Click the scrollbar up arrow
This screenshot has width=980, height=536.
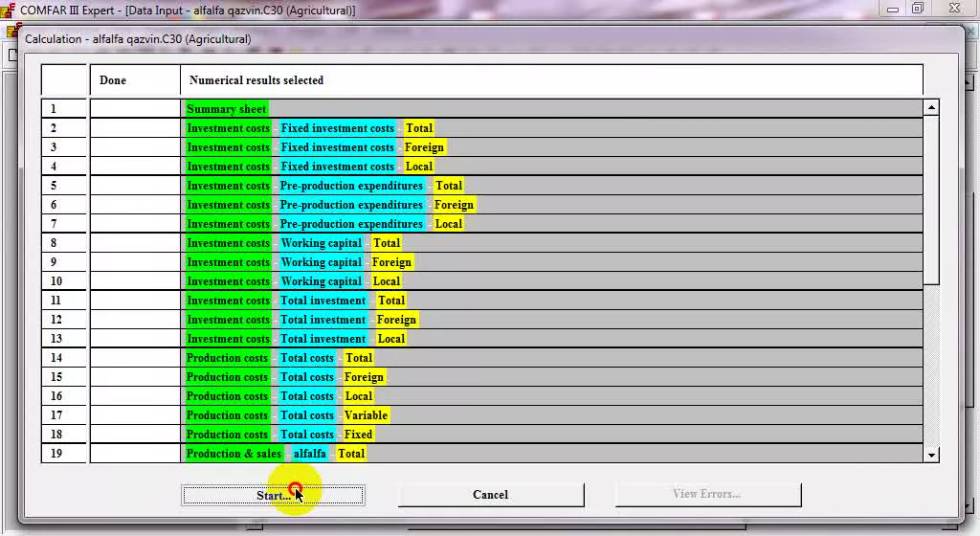[x=931, y=108]
